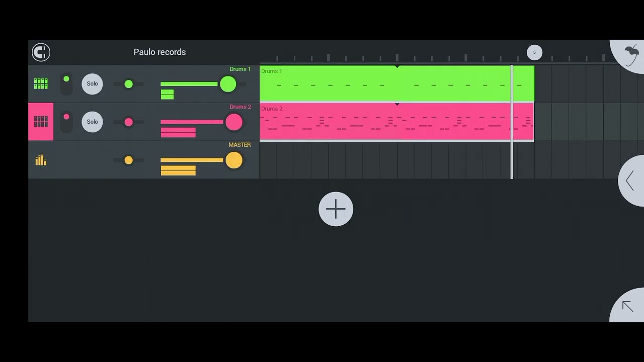Click the Drums 2 track name label
This screenshot has width=644, height=362.
coord(240,107)
